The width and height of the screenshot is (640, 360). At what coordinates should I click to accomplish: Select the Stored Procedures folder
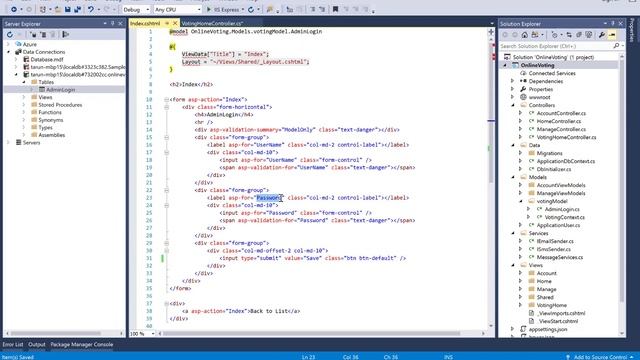point(60,105)
